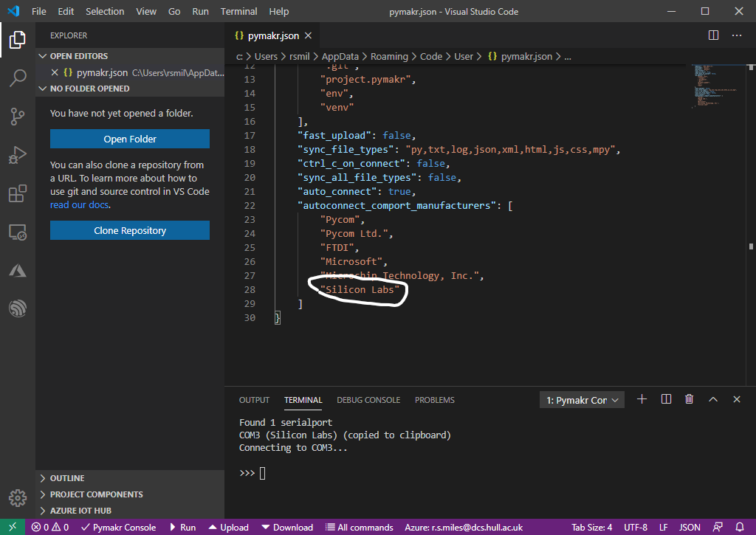This screenshot has width=756, height=535.
Task: Show errors and warnings count in status bar
Action: click(50, 528)
